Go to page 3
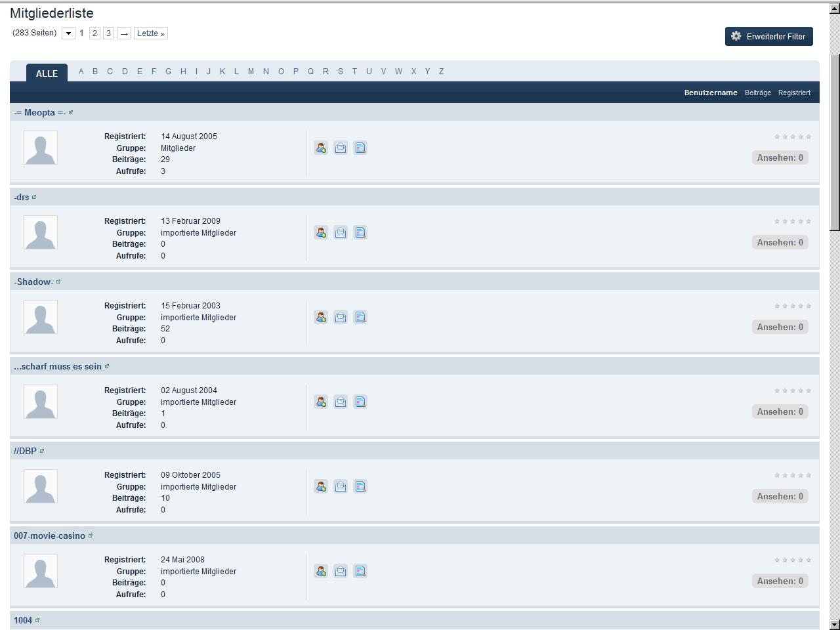The height and width of the screenshot is (630, 840). 108,33
